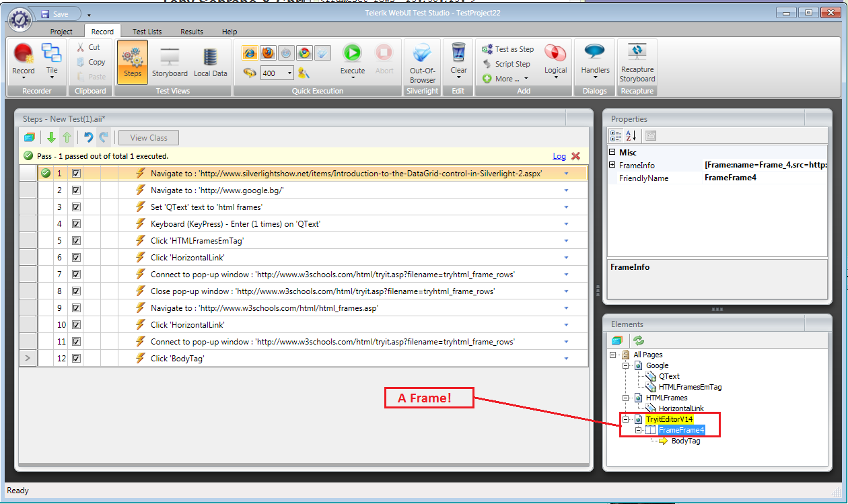Start recording with the Record button
Screen dimensions: 848x504
click(x=24, y=59)
